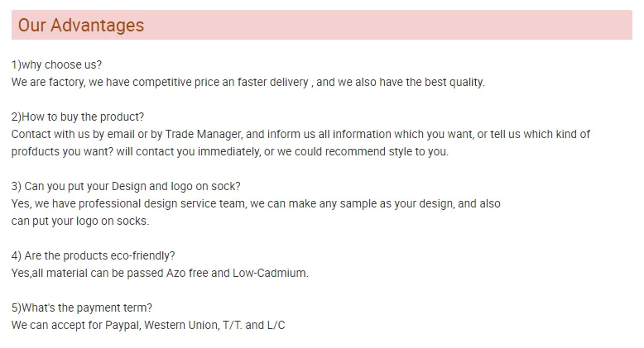Click the phrase recommend style to you
The width and height of the screenshot is (644, 348).
(387, 151)
